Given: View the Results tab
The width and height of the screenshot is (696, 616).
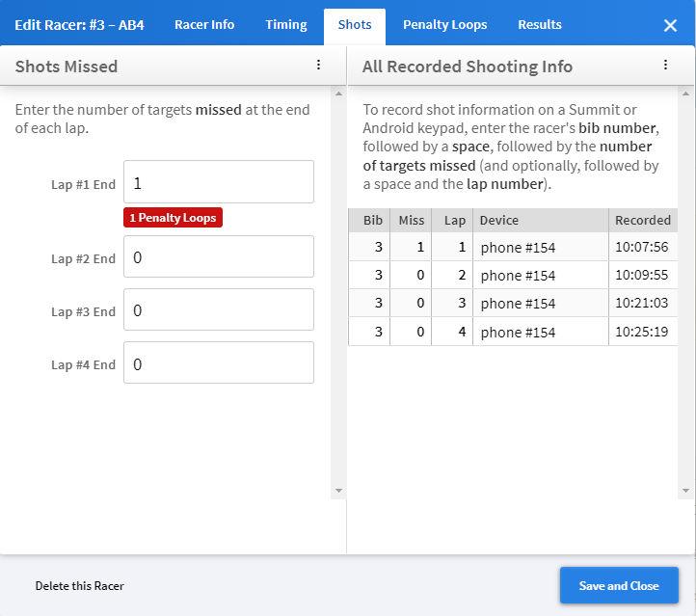Looking at the screenshot, I should click(540, 25).
